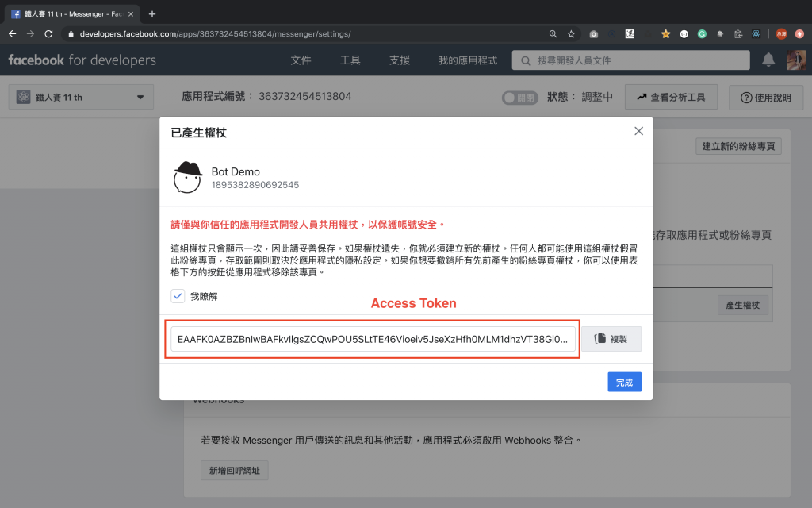Open notifications bell icon
This screenshot has height=508, width=812.
point(768,60)
